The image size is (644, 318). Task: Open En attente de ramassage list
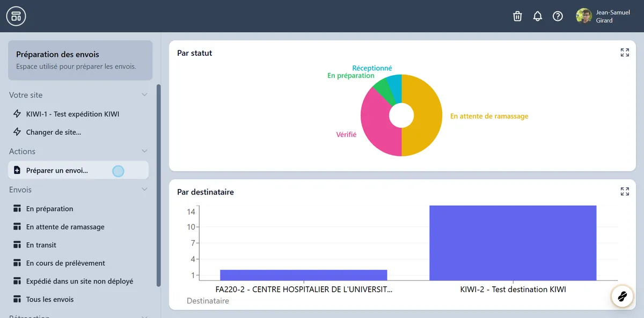pyautogui.click(x=65, y=227)
